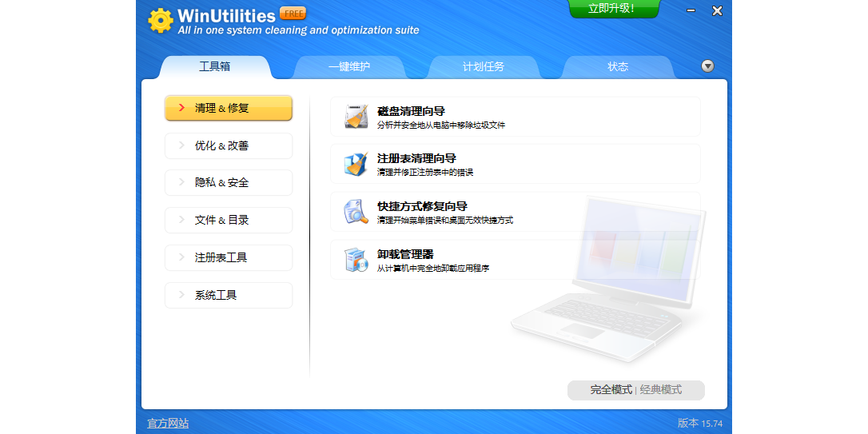Click the 注册表清理向导 title text
The image size is (868, 434).
pos(417,159)
